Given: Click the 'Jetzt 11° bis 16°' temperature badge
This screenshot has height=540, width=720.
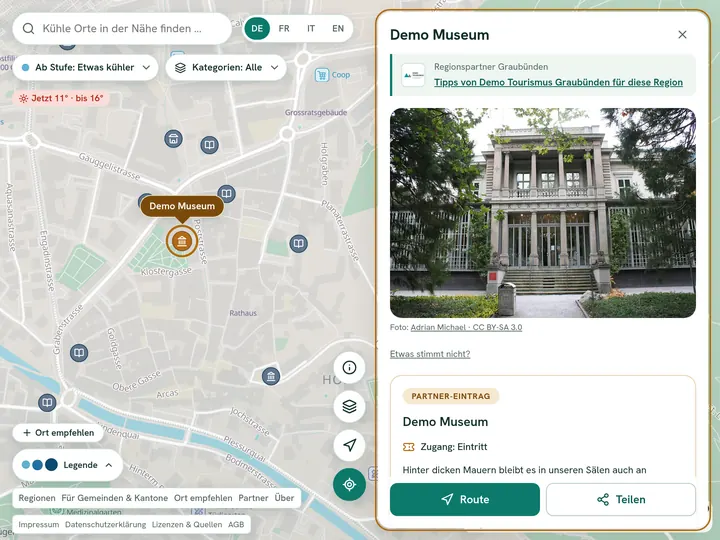Looking at the screenshot, I should click(x=61, y=98).
